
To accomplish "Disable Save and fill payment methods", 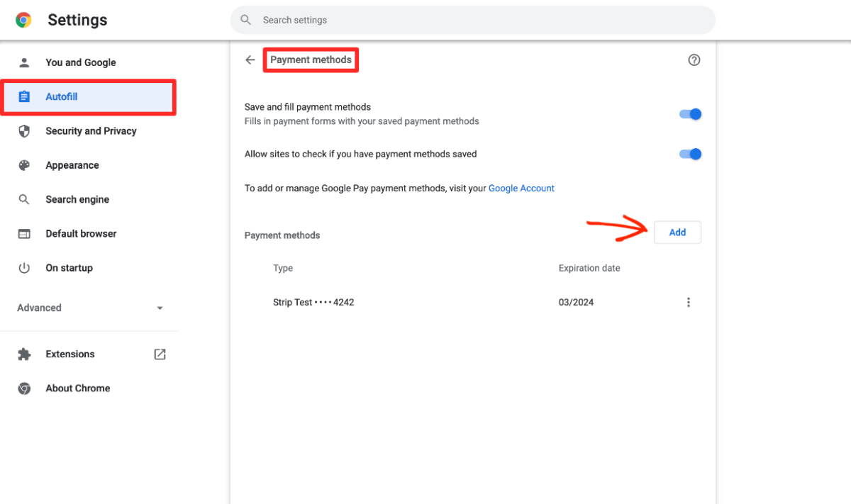I will pos(689,113).
